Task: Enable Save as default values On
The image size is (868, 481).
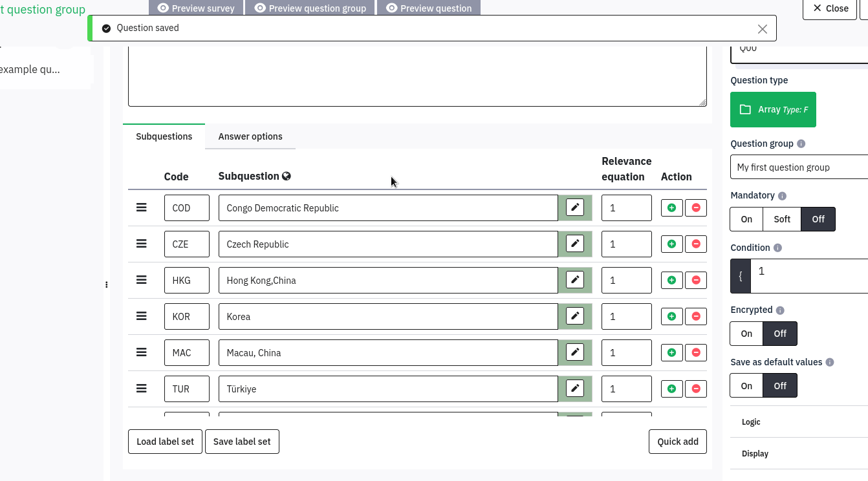Action: [746, 386]
